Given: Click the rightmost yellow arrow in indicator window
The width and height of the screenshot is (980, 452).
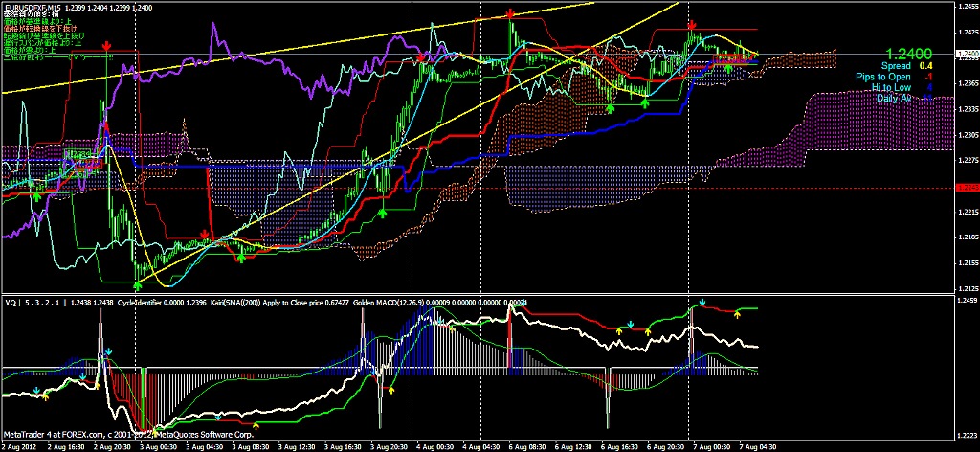Looking at the screenshot, I should [x=737, y=315].
